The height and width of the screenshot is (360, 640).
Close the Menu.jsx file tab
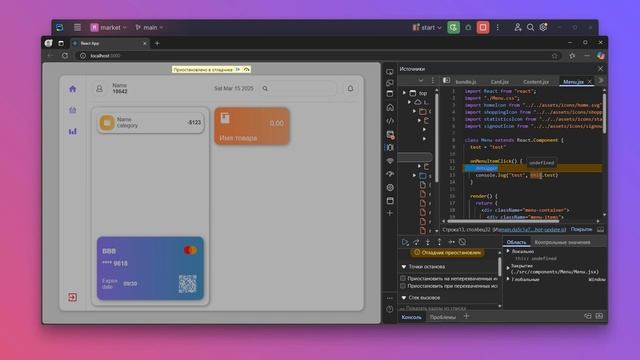pyautogui.click(x=589, y=82)
